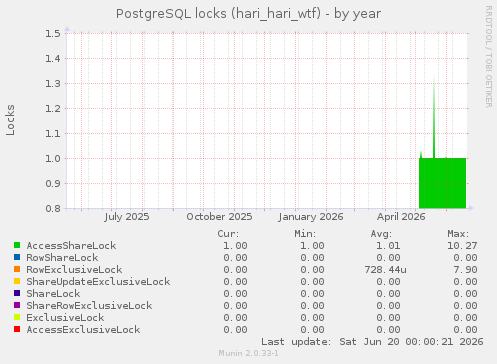
Task: Select the ShareUpdateExclusiveLock legend label
Action: tap(98, 282)
